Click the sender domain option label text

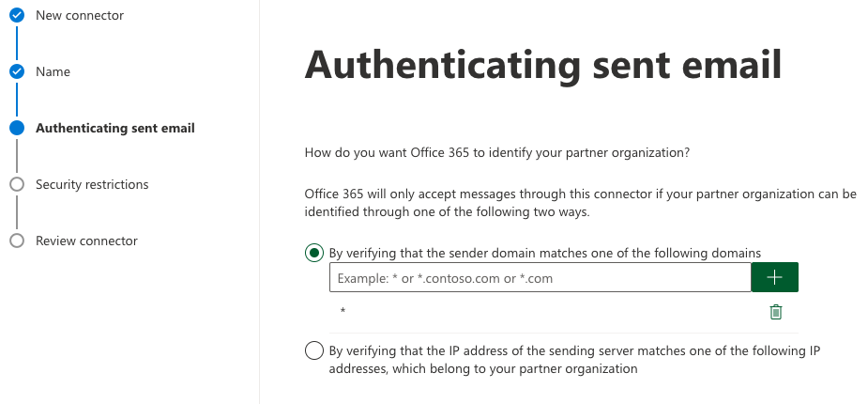[x=544, y=254]
